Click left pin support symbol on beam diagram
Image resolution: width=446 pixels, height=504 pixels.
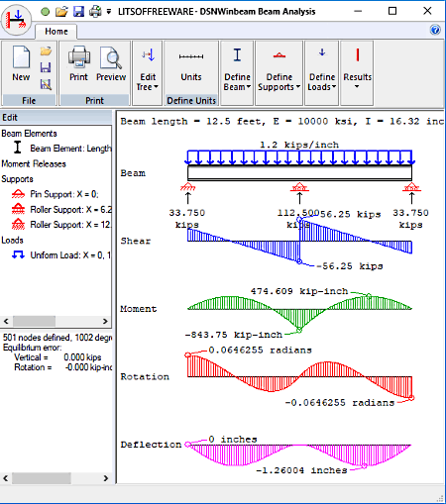187,187
